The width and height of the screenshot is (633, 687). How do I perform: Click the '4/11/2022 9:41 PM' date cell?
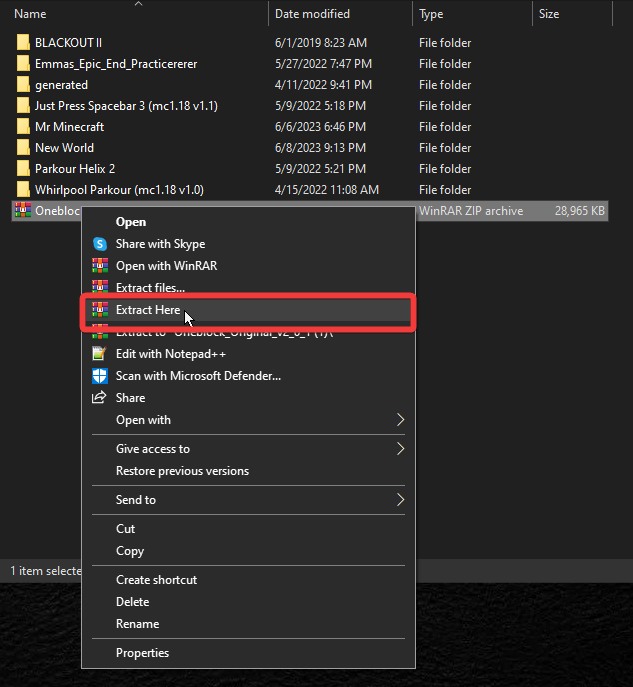point(323,85)
